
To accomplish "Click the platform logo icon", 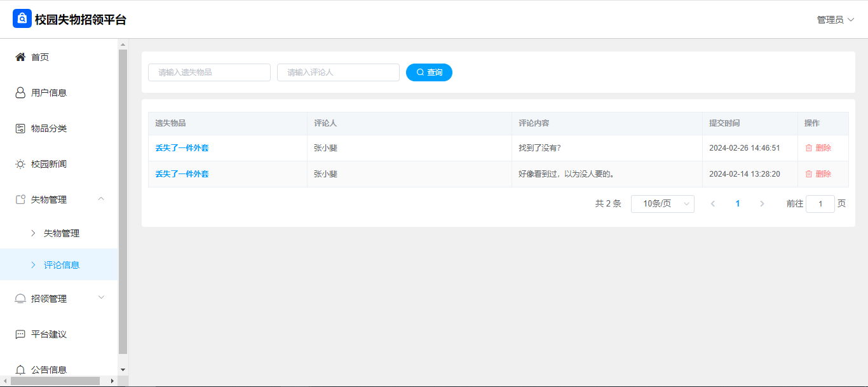I will click(22, 19).
